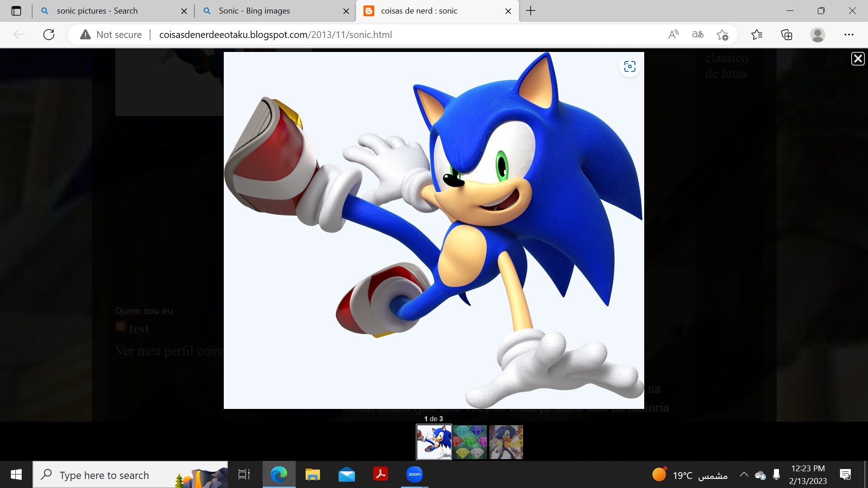Viewport: 868px width, 488px height.
Task: Open the Mail app from the taskbar
Action: 347,474
